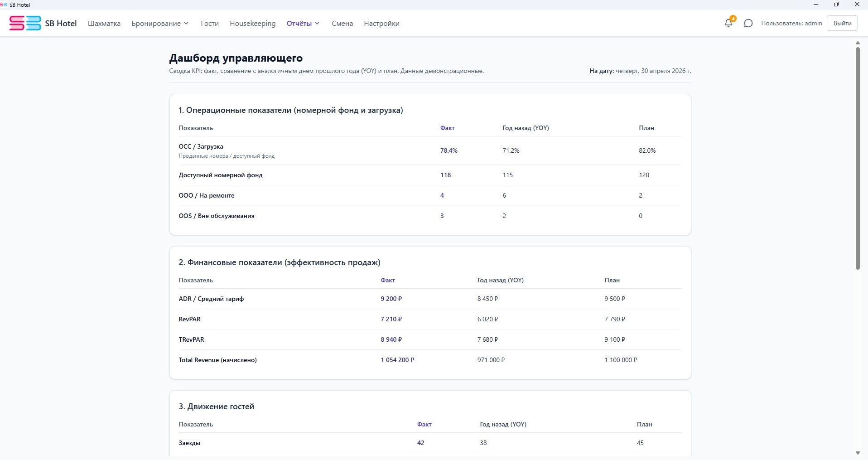Click the SB Hotel logo icon

25,23
